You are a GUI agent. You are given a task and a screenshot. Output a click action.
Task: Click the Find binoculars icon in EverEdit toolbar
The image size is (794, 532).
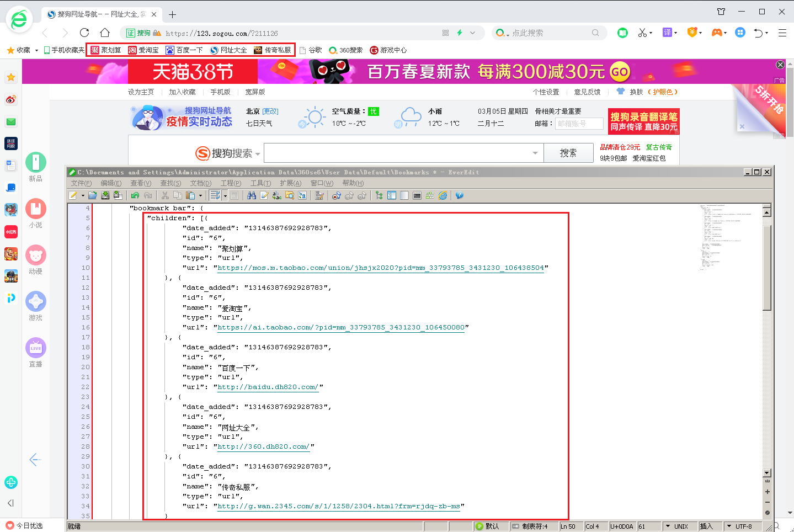point(252,195)
